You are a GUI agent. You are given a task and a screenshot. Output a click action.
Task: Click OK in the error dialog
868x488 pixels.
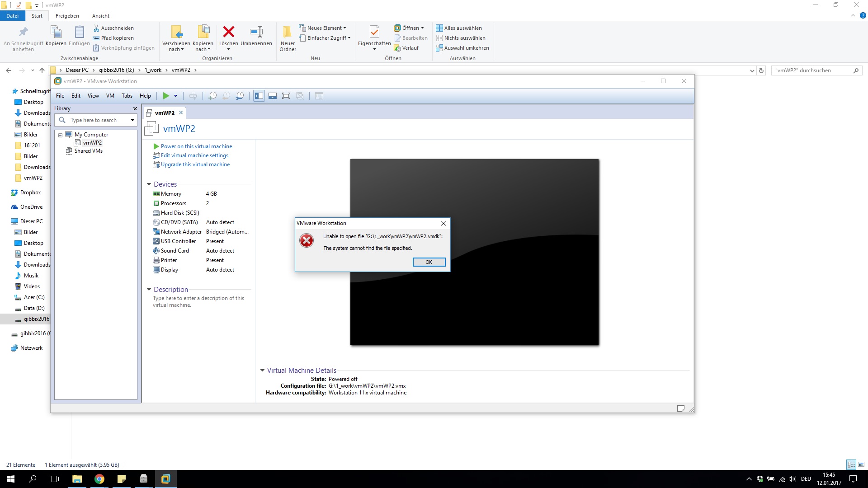(x=429, y=262)
